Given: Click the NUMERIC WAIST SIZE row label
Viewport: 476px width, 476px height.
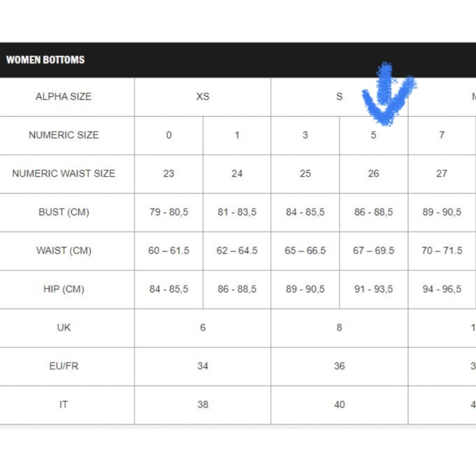Looking at the screenshot, I should 63,174.
